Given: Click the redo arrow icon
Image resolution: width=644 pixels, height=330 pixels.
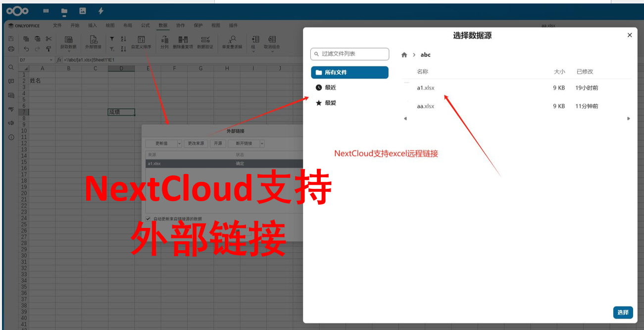Looking at the screenshot, I should pyautogui.click(x=37, y=49).
